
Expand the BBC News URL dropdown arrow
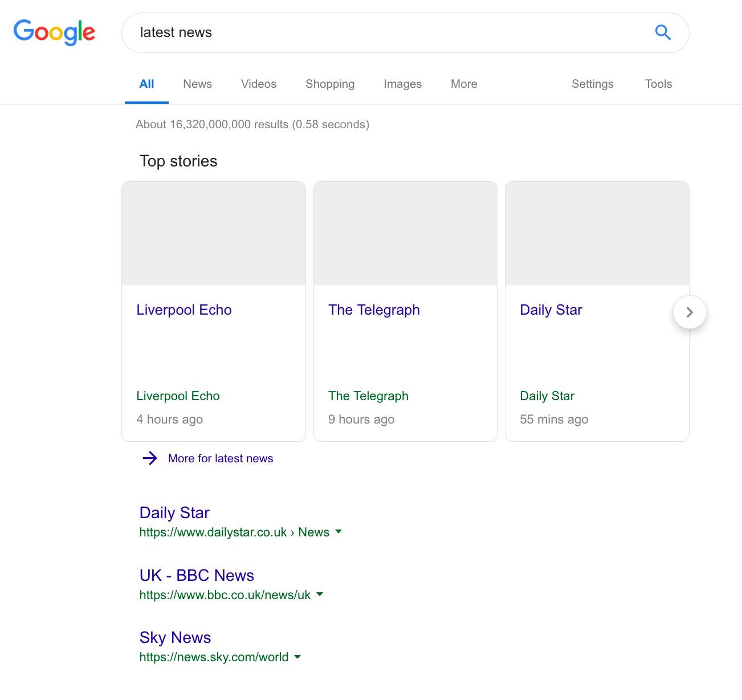coord(320,595)
